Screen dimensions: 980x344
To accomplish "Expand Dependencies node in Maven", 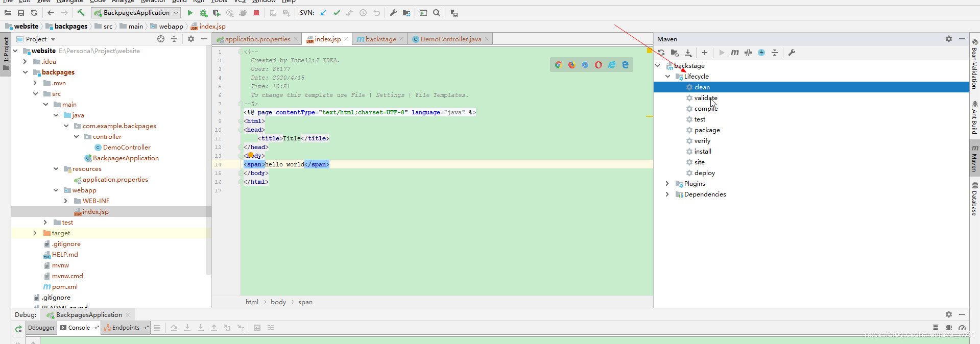I will 667,194.
